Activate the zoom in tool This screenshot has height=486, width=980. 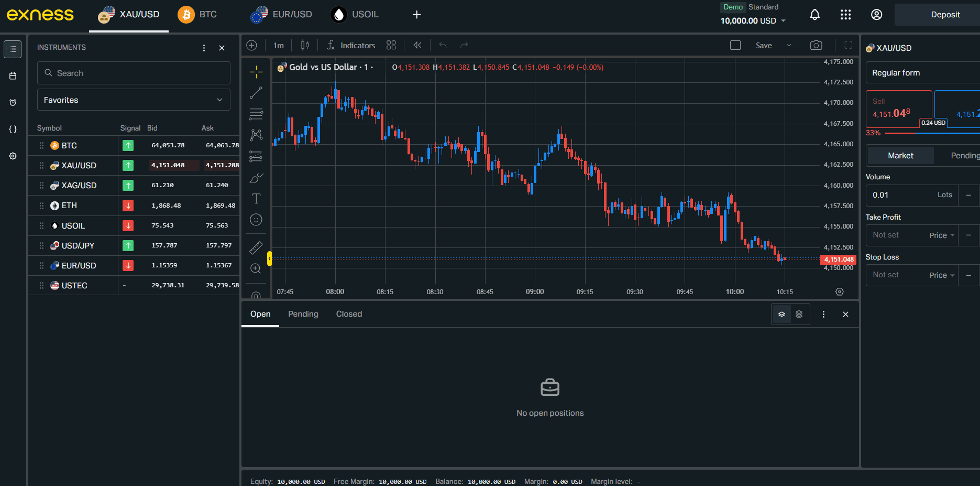(x=256, y=268)
